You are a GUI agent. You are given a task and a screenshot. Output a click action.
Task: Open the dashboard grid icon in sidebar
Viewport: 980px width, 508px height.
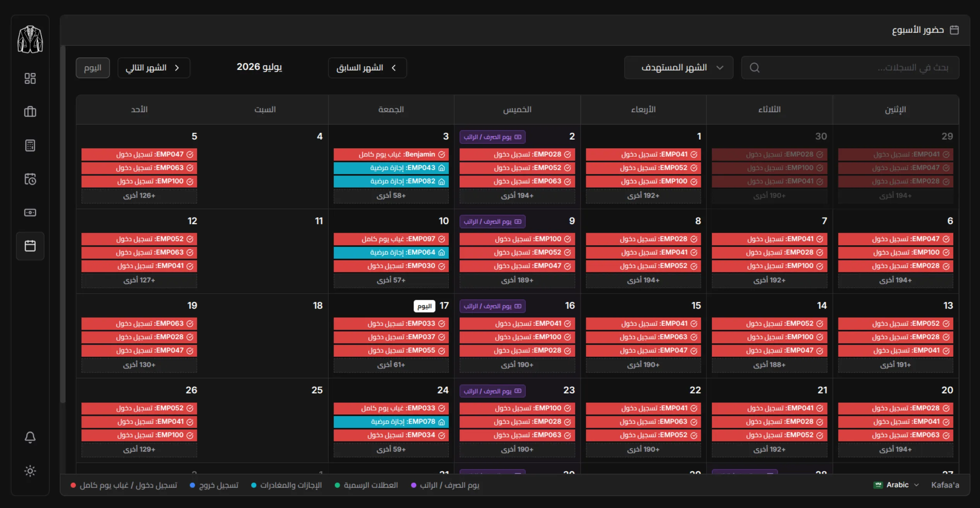coord(30,79)
